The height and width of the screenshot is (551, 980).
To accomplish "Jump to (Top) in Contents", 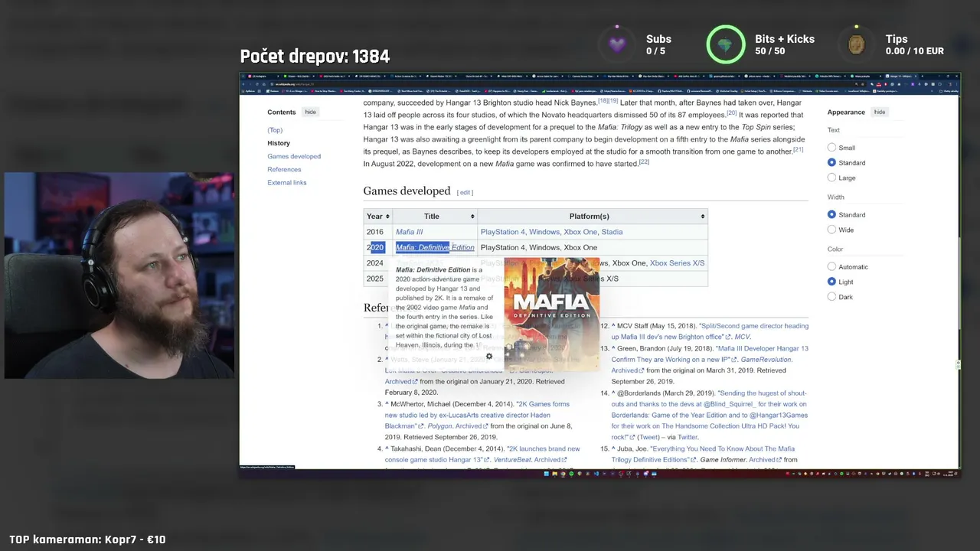I will point(275,130).
